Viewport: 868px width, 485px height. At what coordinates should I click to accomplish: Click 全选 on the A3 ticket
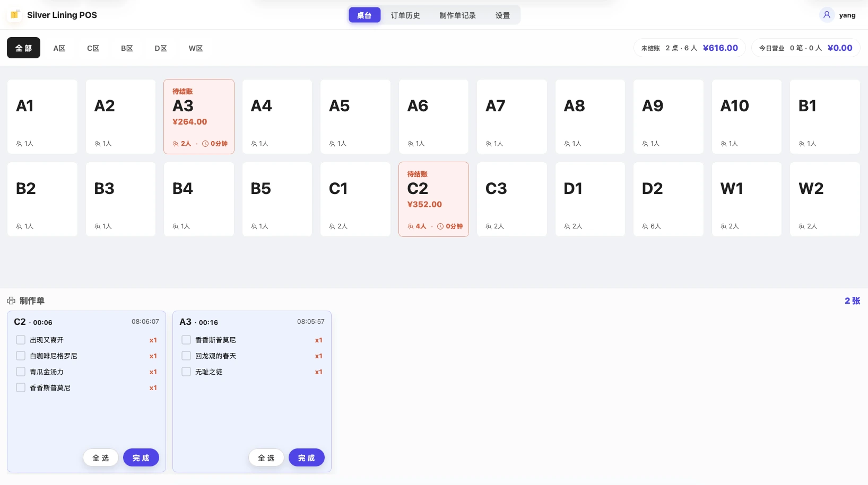(266, 458)
